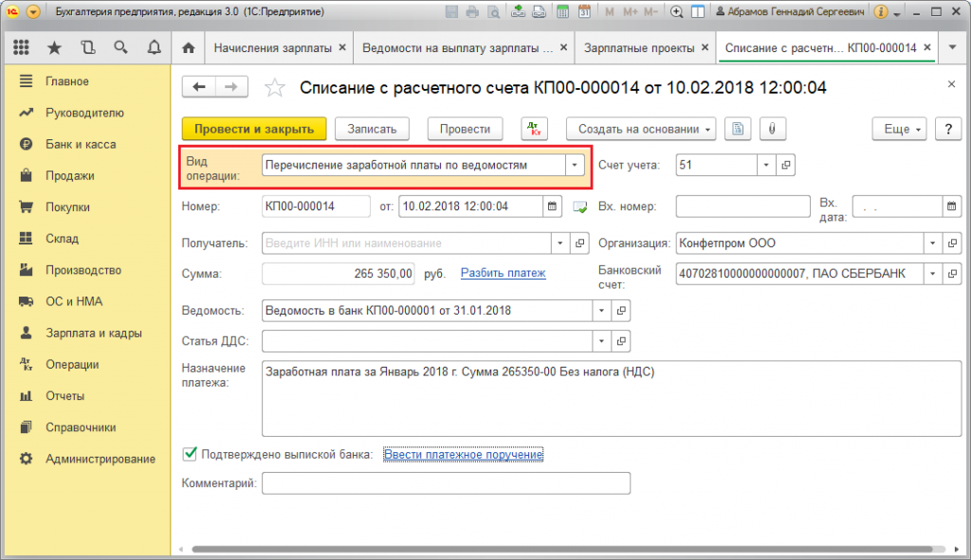Screen dimensions: 971x560
Task: Click into the Комментарий input field
Action: click(x=446, y=483)
